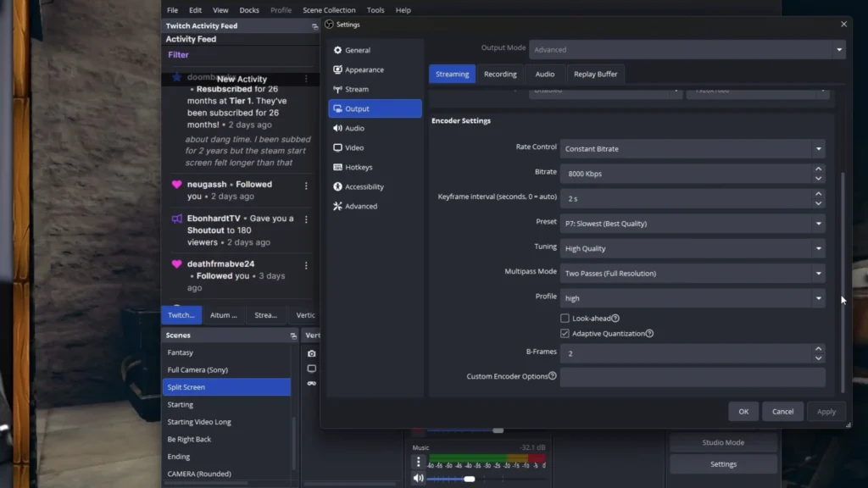The image size is (868, 488).
Task: Click the gamepad source icon
Action: [x=312, y=384]
